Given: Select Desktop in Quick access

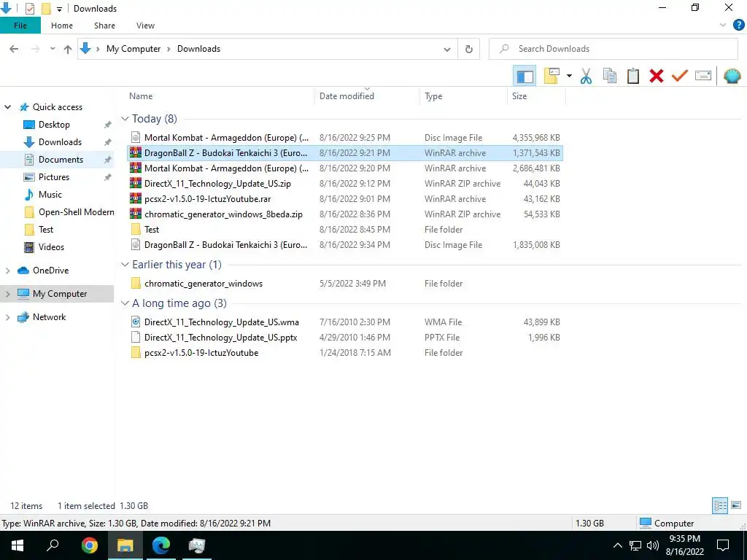Looking at the screenshot, I should coord(54,124).
